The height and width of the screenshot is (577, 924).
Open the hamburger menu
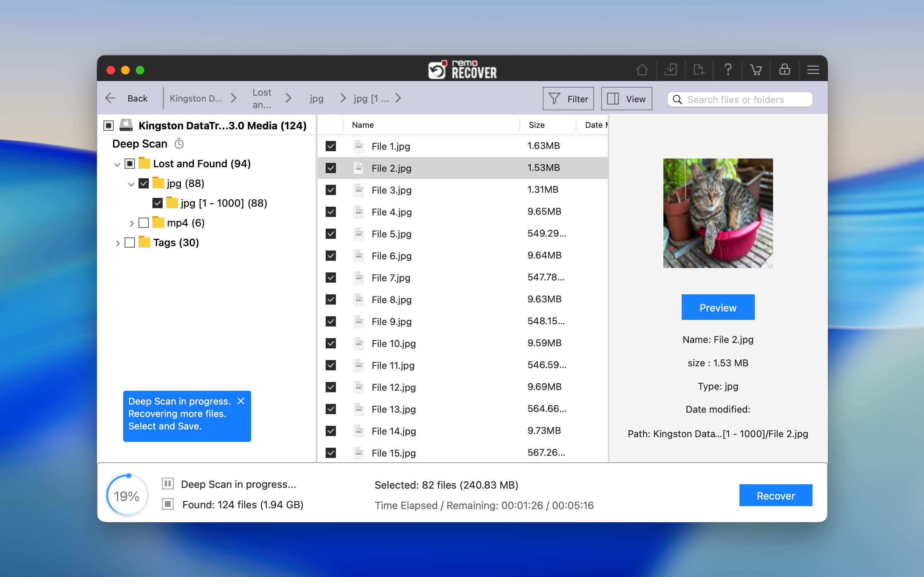813,70
